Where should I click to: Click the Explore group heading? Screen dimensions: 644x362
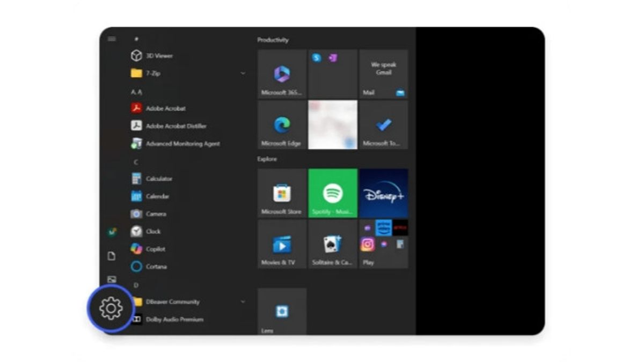[267, 159]
